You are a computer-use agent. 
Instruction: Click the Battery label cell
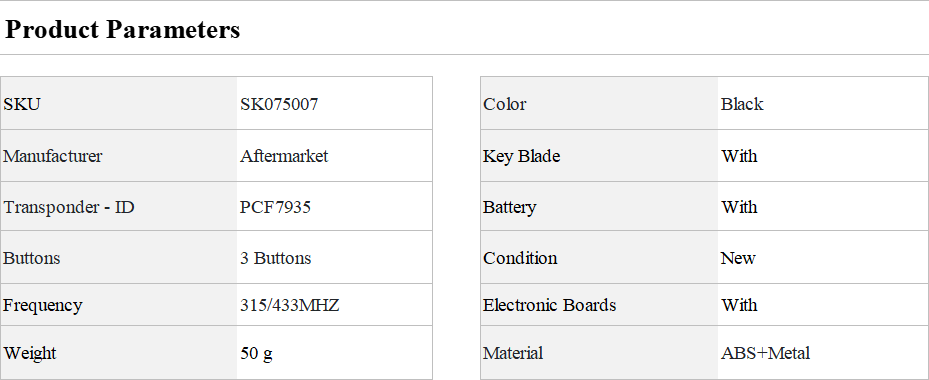(599, 207)
